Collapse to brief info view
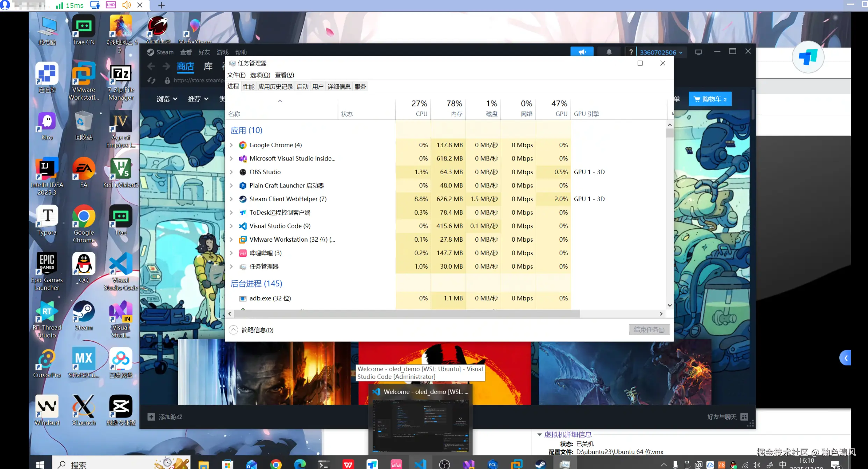The height and width of the screenshot is (469, 868). pos(251,330)
